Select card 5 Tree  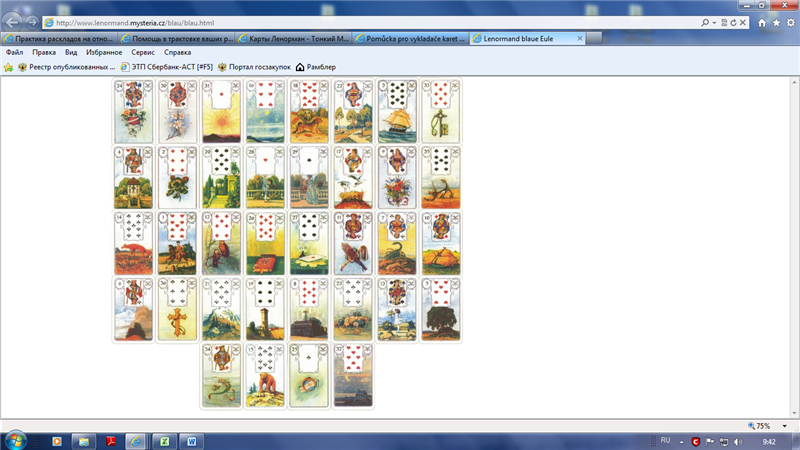(x=441, y=309)
